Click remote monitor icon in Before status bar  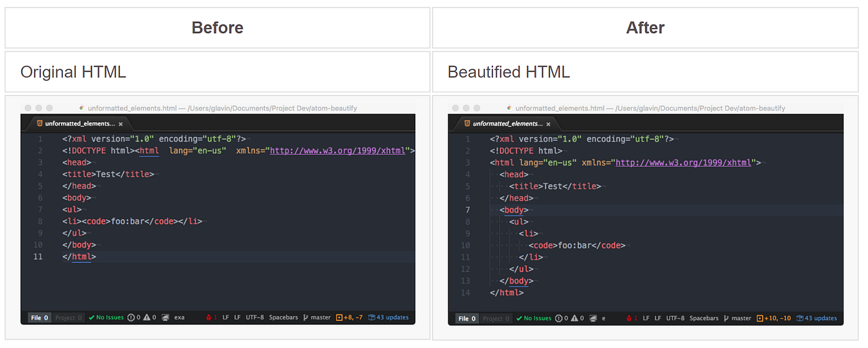[165, 317]
